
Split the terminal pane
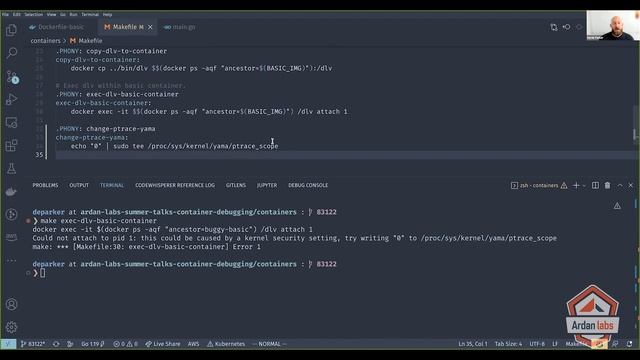(595, 185)
